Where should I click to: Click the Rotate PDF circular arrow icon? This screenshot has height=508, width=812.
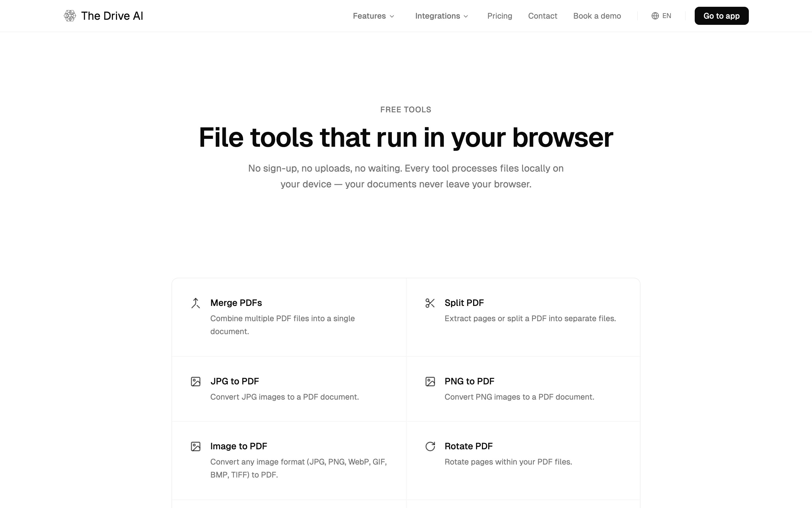(430, 446)
